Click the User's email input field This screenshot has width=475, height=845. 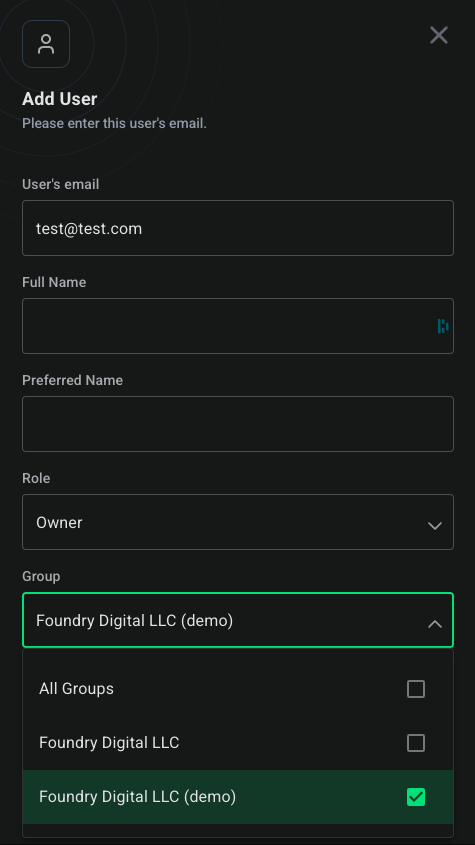coord(238,228)
